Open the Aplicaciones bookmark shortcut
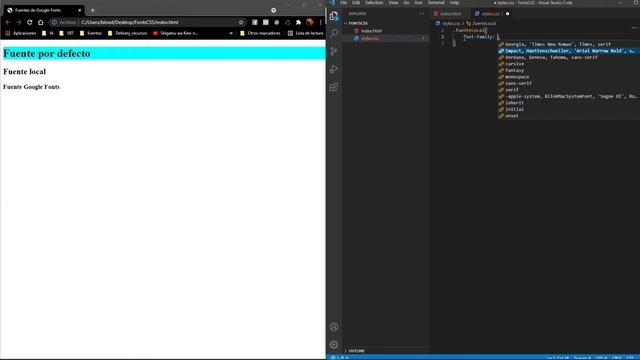 (x=21, y=33)
